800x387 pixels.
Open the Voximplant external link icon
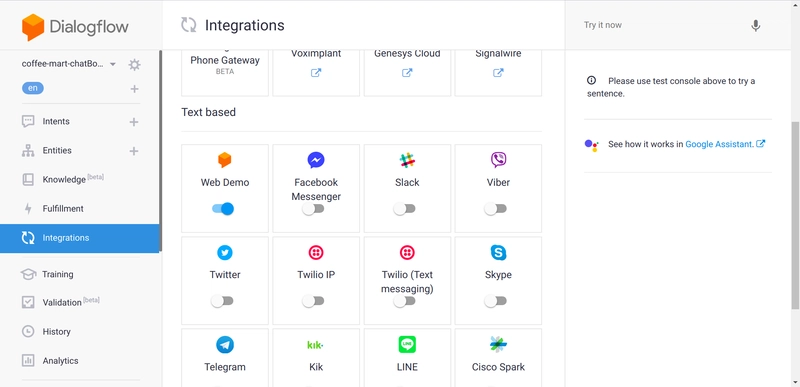tap(316, 73)
